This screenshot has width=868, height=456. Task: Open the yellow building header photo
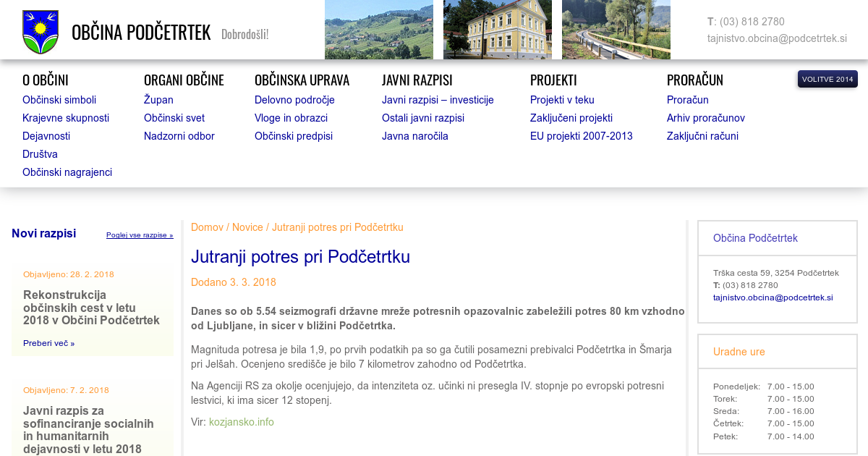pyautogui.click(x=497, y=30)
